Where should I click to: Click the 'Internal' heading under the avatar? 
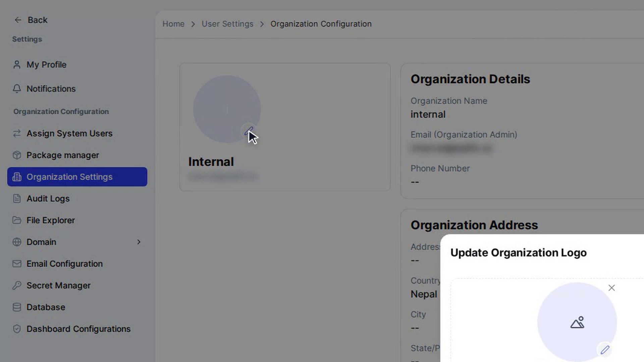pyautogui.click(x=211, y=162)
